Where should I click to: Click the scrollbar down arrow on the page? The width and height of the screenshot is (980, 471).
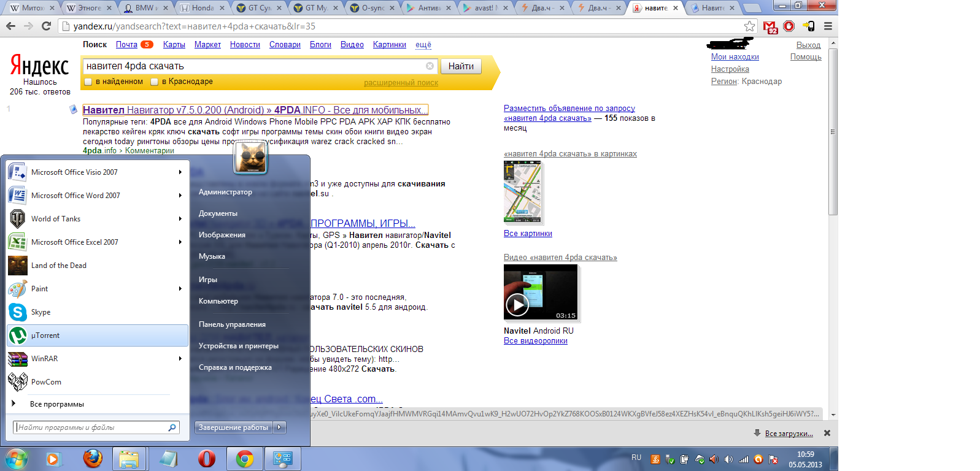coord(833,415)
